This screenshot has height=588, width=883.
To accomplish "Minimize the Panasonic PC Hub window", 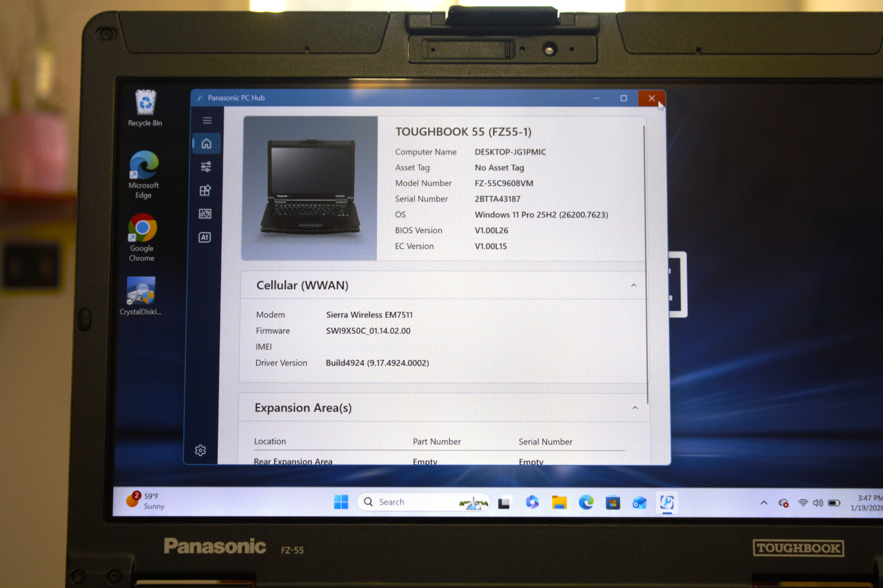I will pos(597,98).
